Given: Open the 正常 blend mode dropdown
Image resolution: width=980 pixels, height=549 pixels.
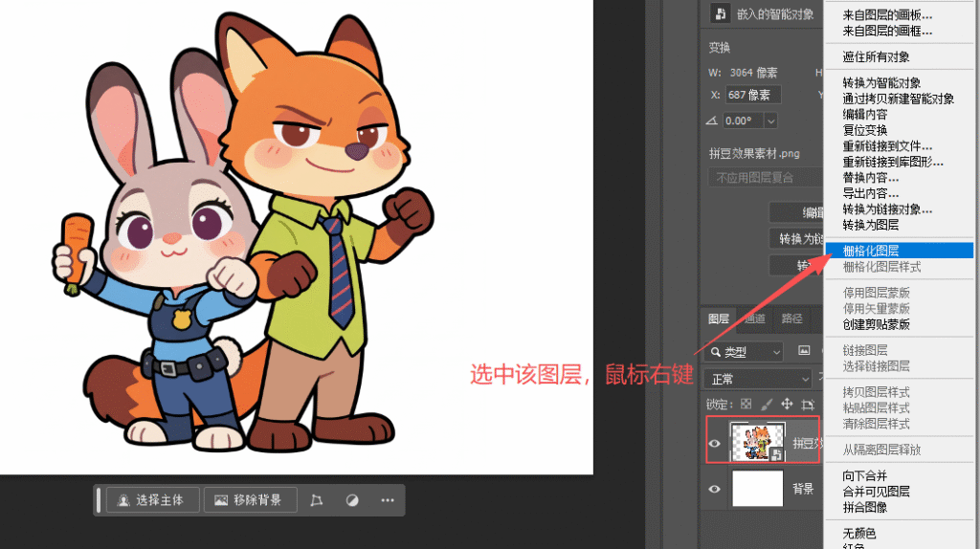Looking at the screenshot, I should click(758, 379).
